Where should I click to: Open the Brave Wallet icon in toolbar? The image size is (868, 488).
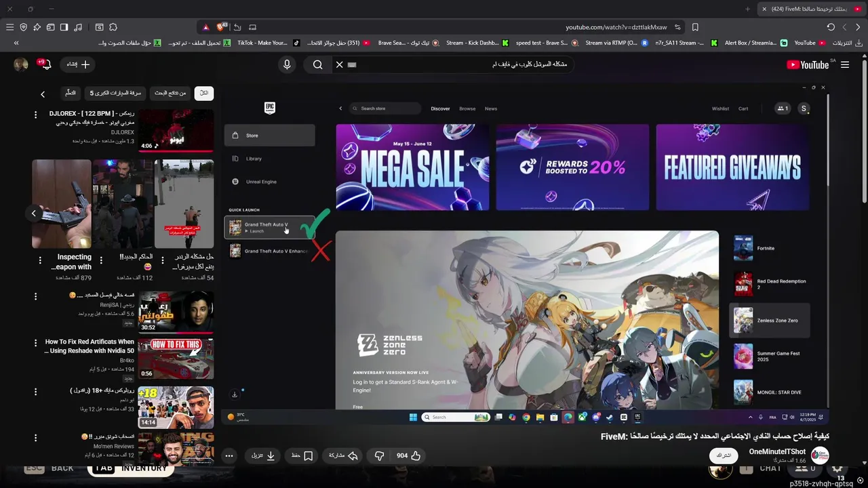[x=50, y=27]
